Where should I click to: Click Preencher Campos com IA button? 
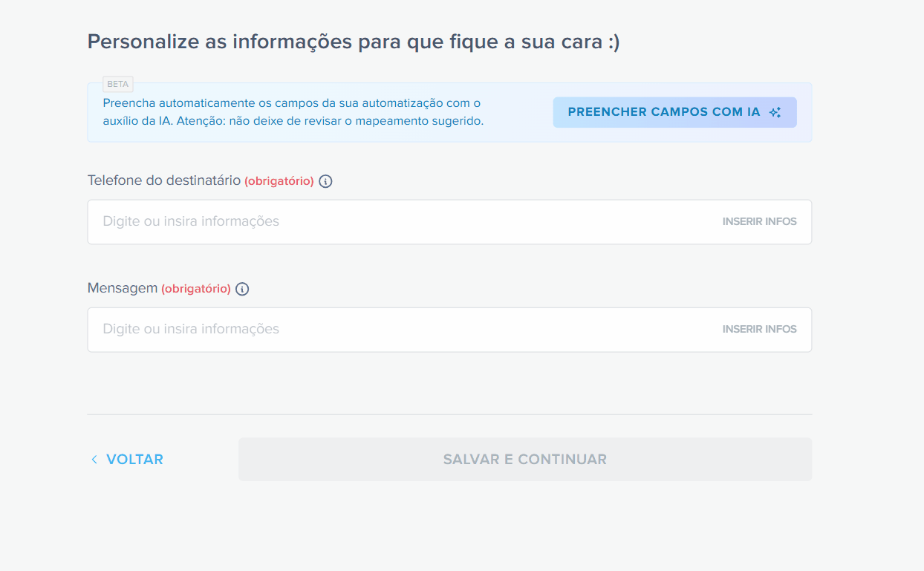click(x=674, y=112)
